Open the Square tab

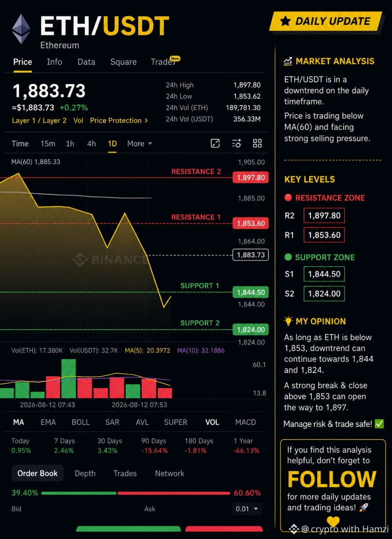coord(123,62)
